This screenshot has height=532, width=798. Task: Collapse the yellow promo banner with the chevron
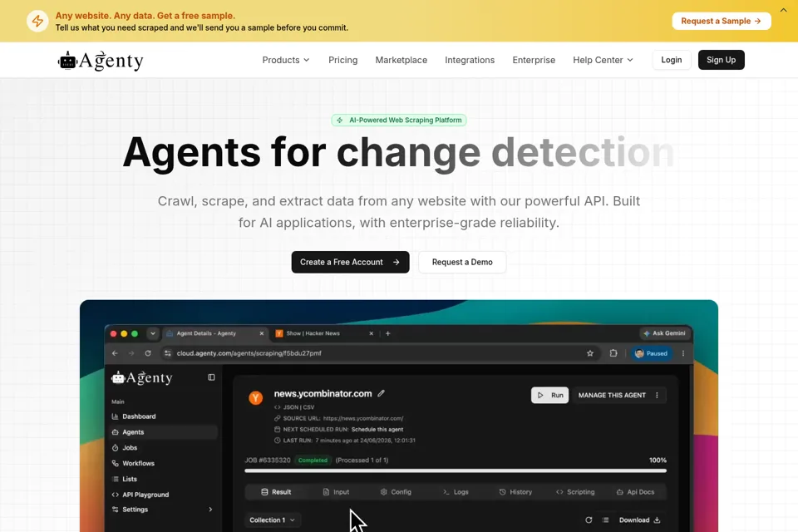pyautogui.click(x=783, y=10)
